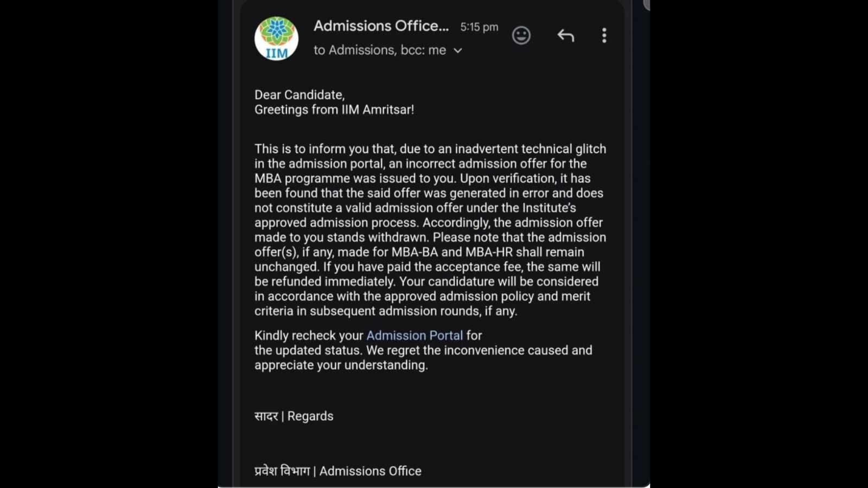Click the grey scrollbar handle in the corner
The image size is (868, 488).
[x=646, y=4]
